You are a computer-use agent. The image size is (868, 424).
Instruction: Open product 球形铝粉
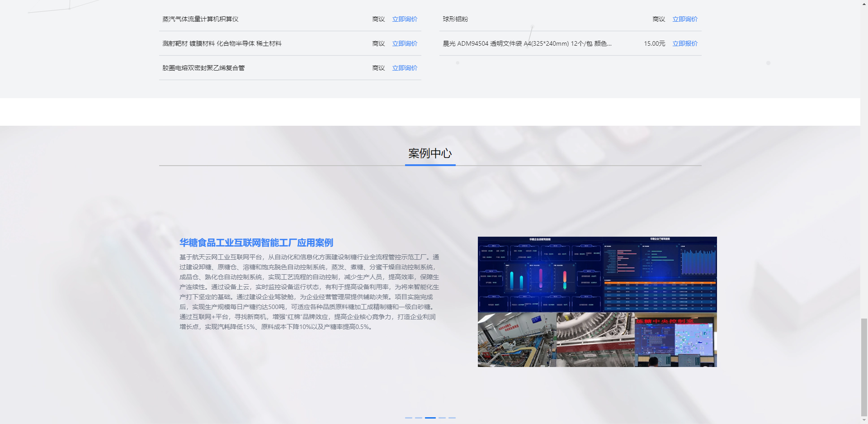pos(455,19)
